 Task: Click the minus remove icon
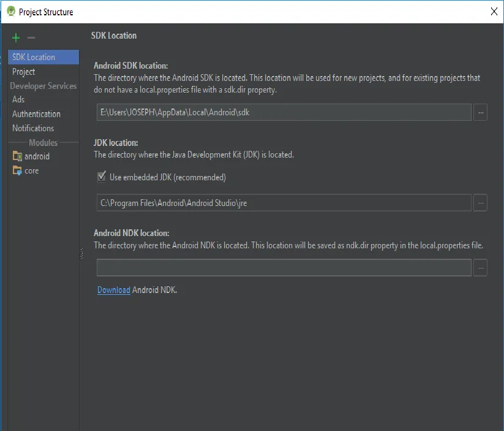[x=31, y=38]
